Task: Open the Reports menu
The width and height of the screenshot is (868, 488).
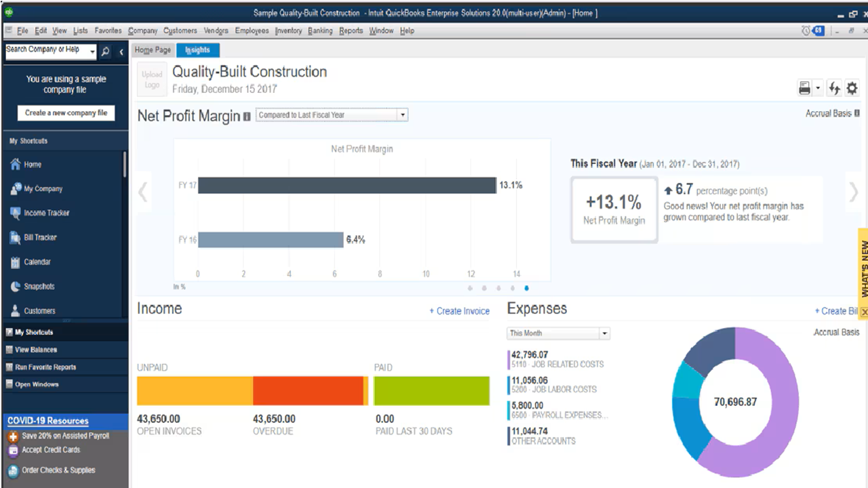Action: (351, 30)
